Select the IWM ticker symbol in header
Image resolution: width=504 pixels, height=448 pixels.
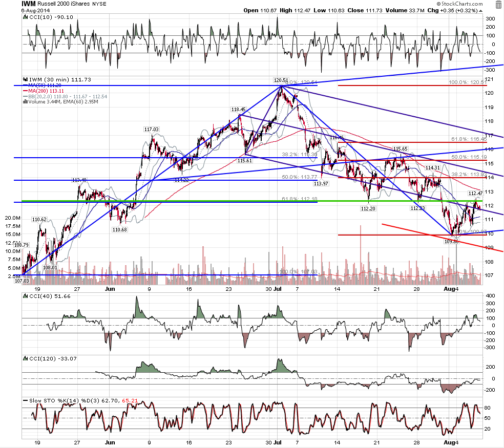click(x=28, y=4)
